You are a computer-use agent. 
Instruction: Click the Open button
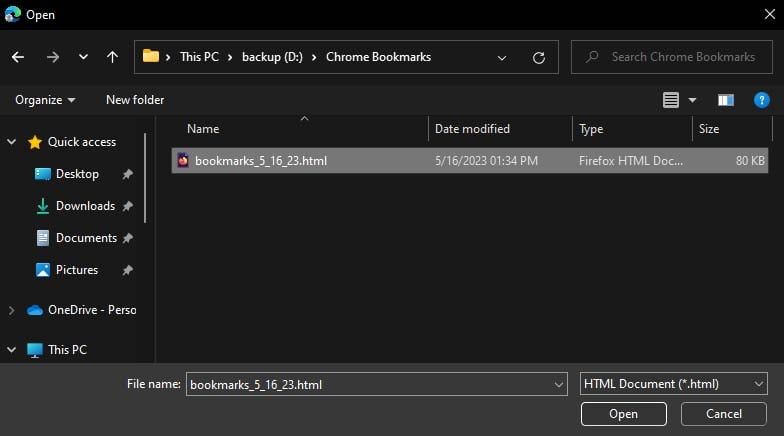tap(624, 414)
